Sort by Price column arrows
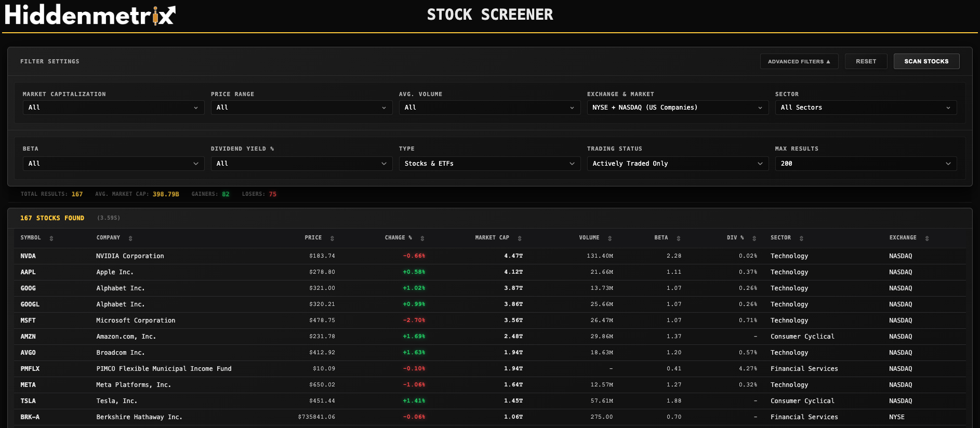Screen dimensions: 980x428 [332, 238]
